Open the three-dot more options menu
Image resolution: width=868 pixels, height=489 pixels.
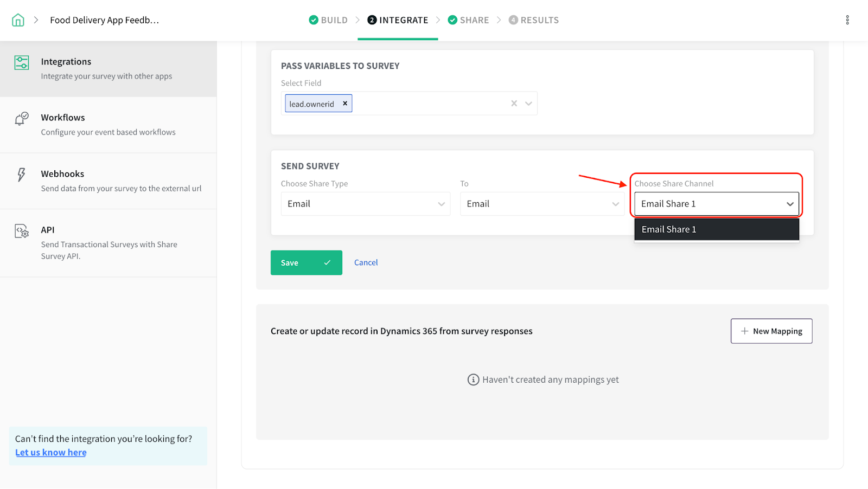(847, 20)
